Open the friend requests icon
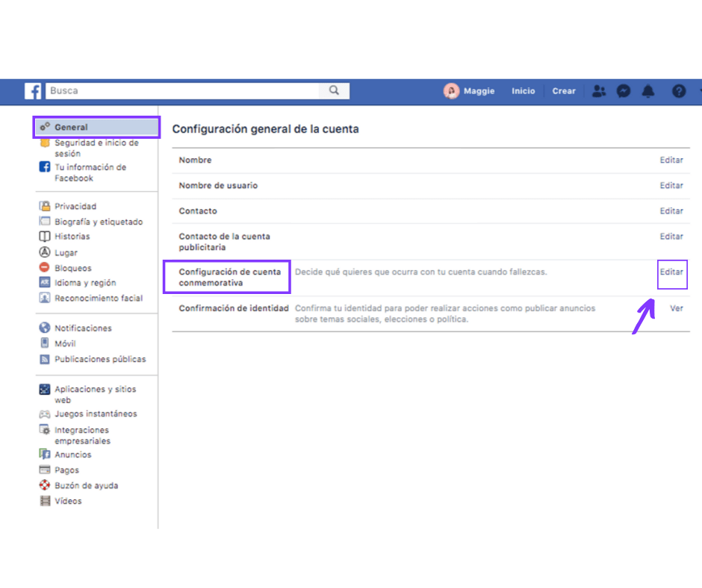 [x=599, y=91]
